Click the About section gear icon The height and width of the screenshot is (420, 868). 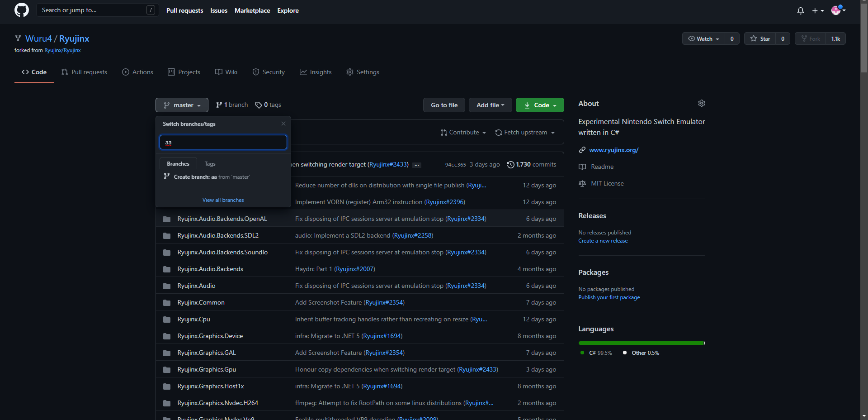coord(701,103)
